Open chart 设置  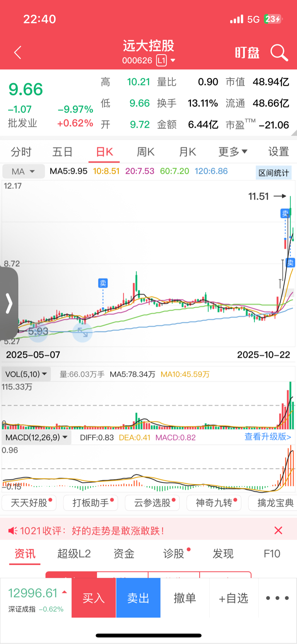278,152
